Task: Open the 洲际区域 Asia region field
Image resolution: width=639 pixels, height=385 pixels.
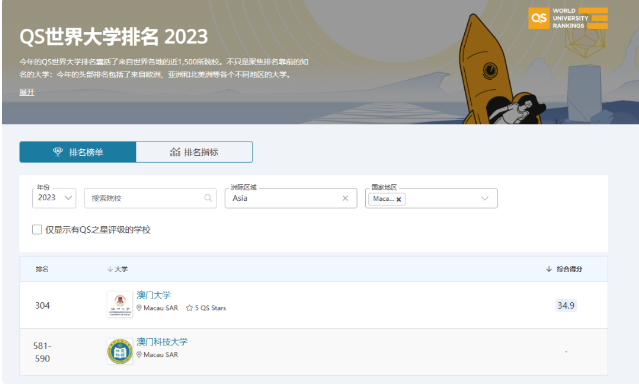Action: (x=291, y=198)
